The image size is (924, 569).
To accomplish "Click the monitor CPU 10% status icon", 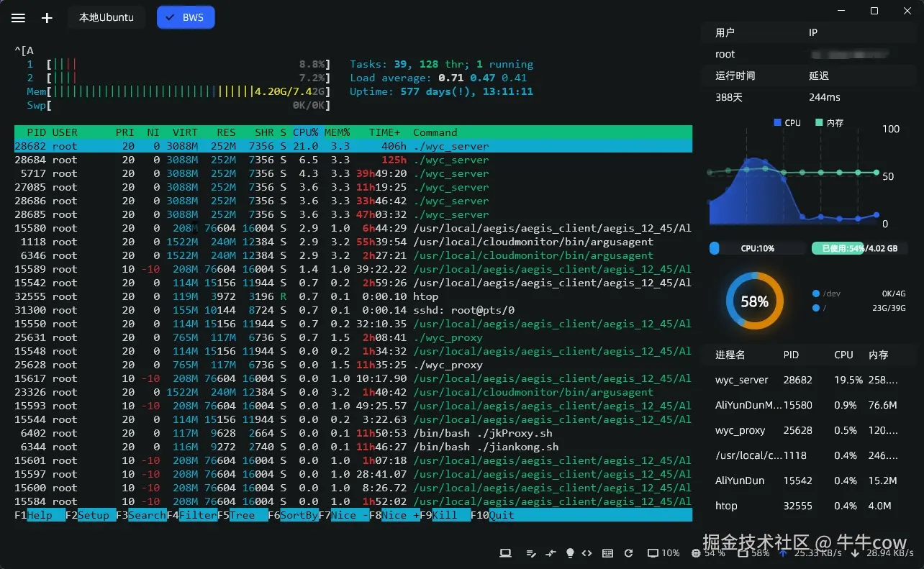I will pyautogui.click(x=653, y=553).
